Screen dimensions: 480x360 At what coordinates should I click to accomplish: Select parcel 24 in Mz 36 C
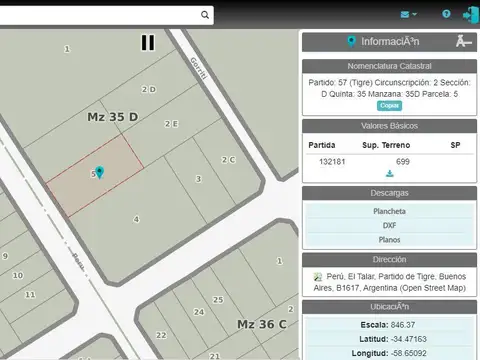[199, 312]
